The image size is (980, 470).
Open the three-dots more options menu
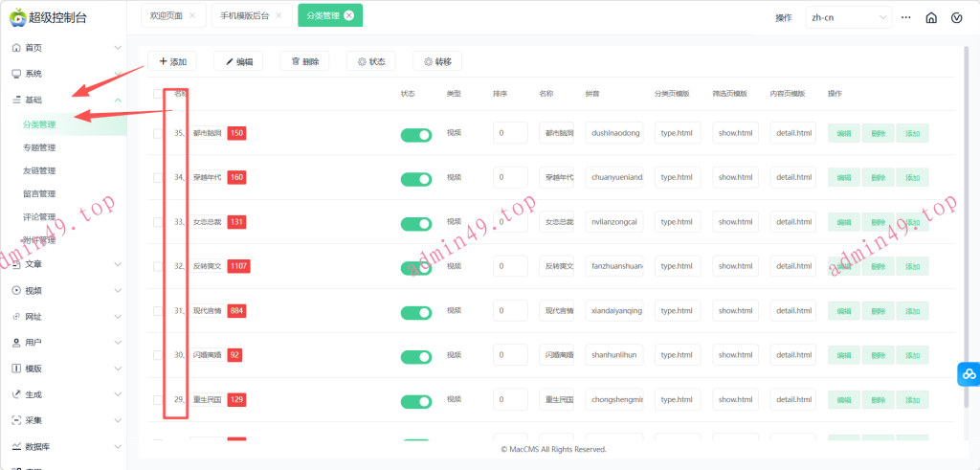click(x=905, y=17)
